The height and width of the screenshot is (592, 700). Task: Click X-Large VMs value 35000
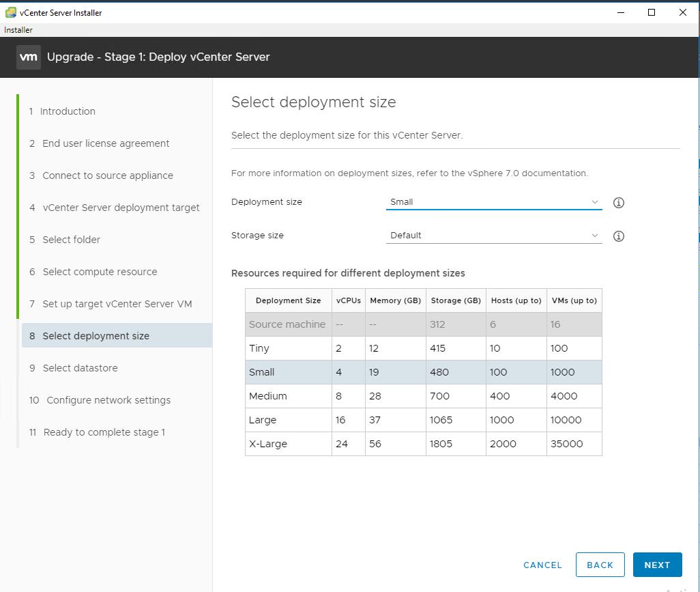point(566,444)
